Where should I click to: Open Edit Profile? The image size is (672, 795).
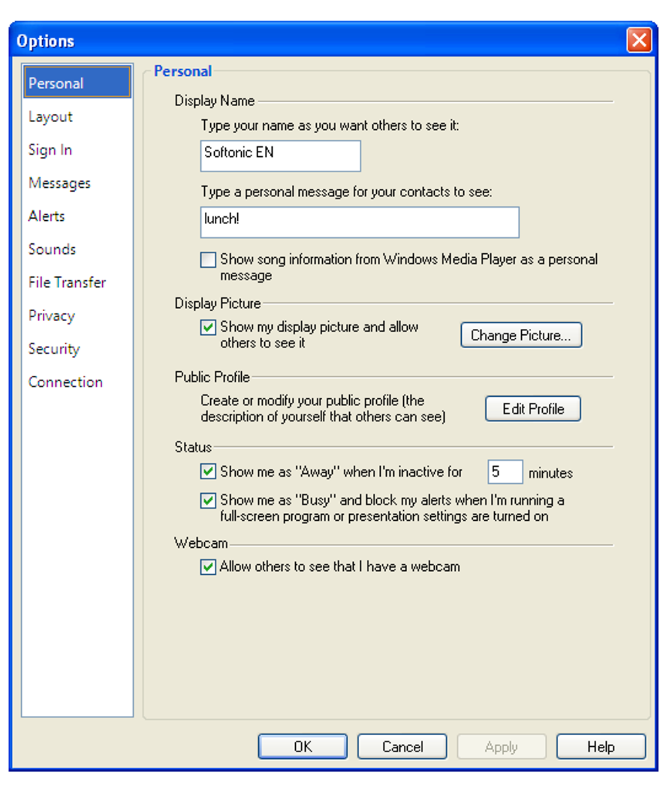point(533,409)
